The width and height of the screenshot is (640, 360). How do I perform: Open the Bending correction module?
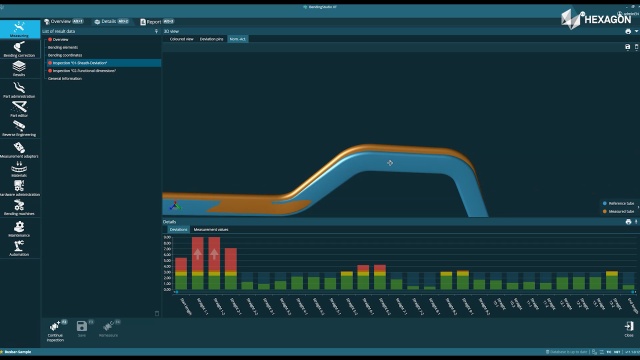click(x=19, y=49)
